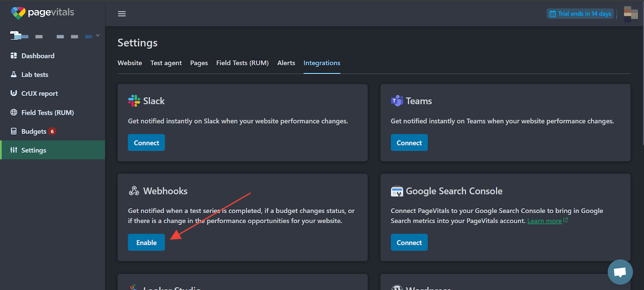Click the Learn more external-link icon

(566, 220)
